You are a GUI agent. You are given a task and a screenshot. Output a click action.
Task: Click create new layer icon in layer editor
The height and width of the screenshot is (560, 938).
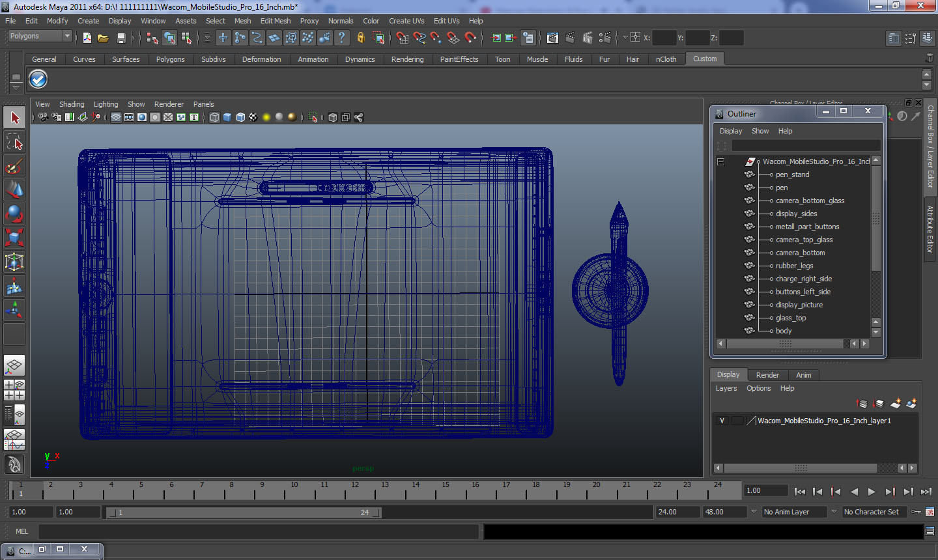point(896,404)
